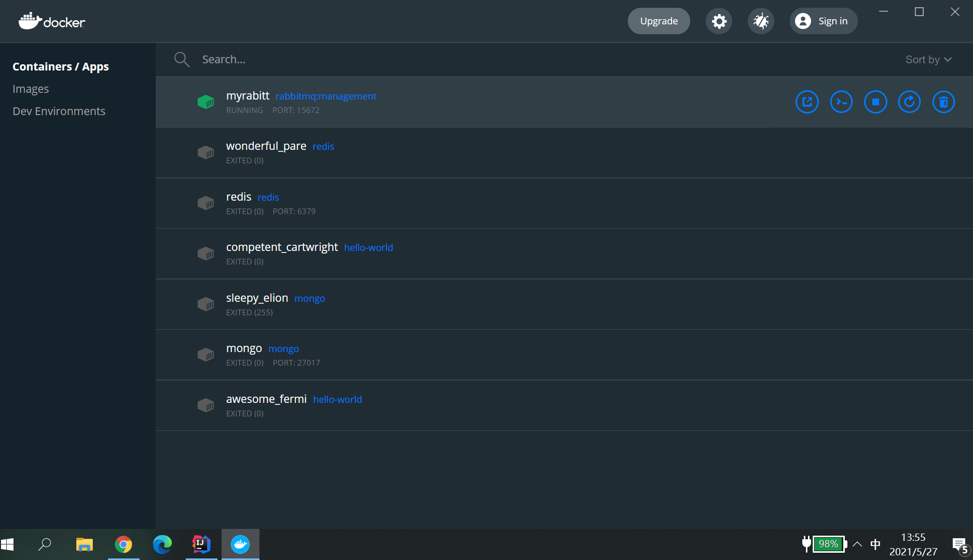The image size is (973, 560).
Task: Open mongo image link for sleepy_elion
Action: tap(310, 299)
